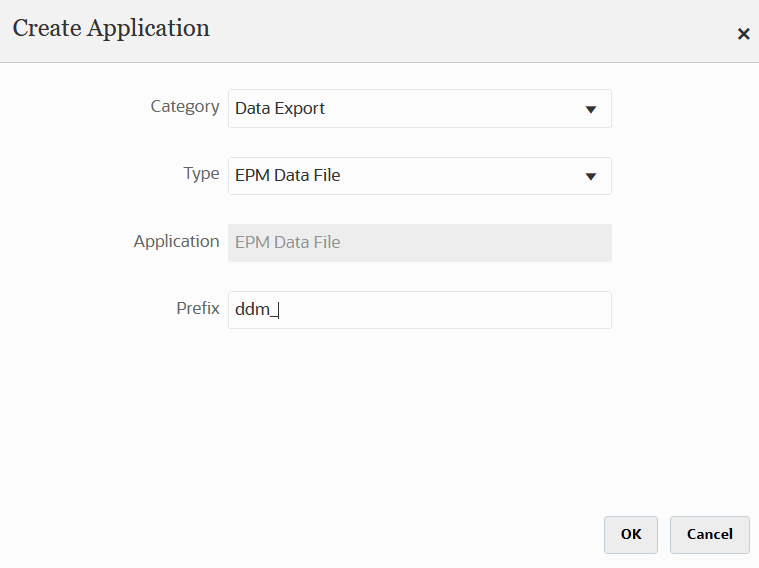The width and height of the screenshot is (759, 568).
Task: Click the Application field label
Action: point(176,242)
